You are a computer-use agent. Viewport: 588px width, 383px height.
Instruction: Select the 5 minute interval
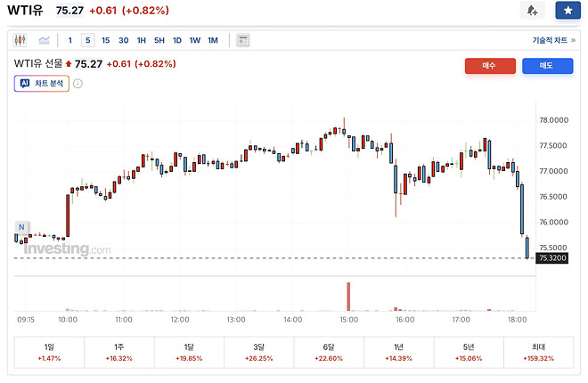[87, 40]
